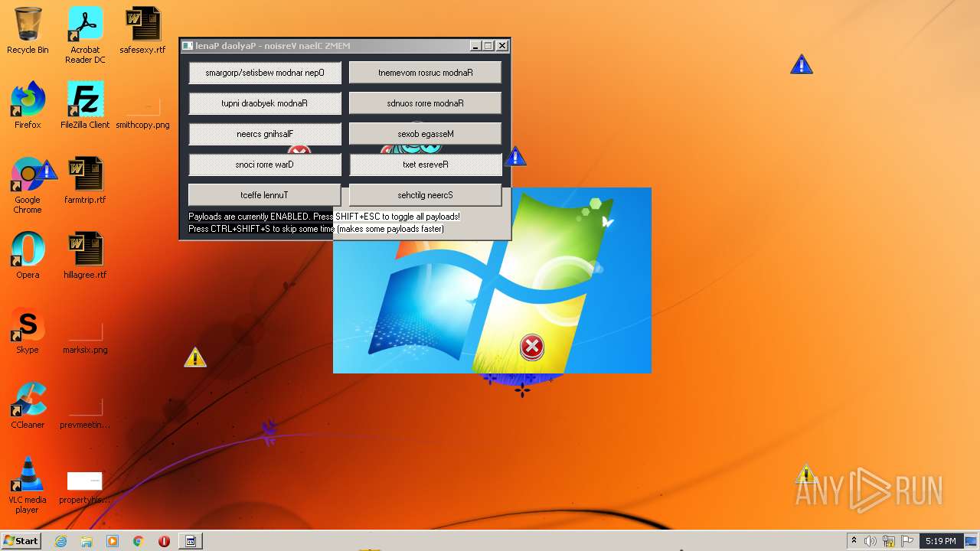This screenshot has width=980, height=551.
Task: Select smithcopy.png on the desktop
Action: tap(142, 112)
